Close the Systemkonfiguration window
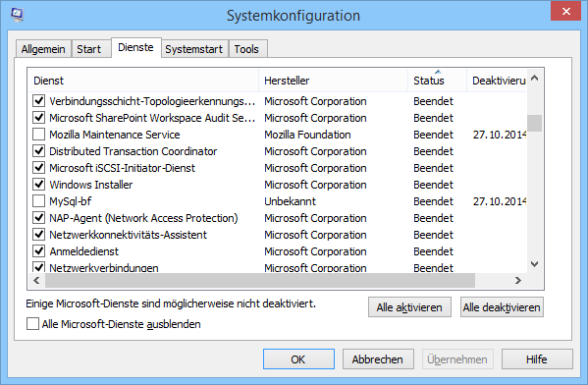The height and width of the screenshot is (385, 588). point(565,11)
